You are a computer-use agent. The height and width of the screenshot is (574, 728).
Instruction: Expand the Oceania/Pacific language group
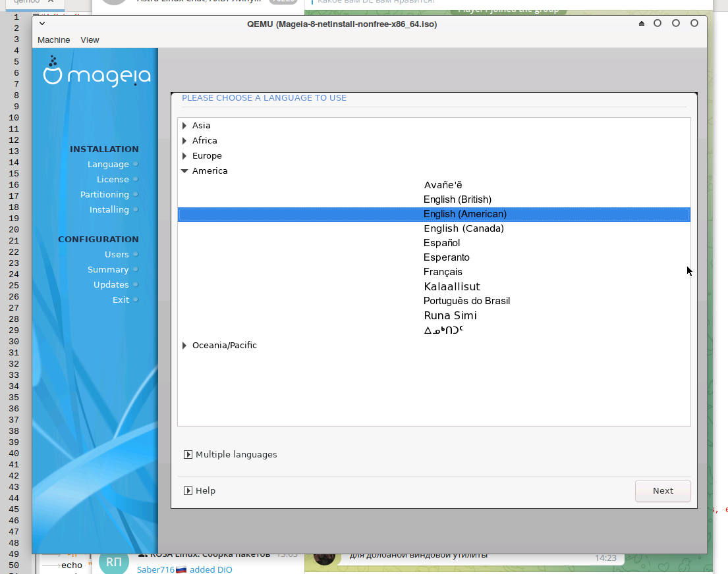coord(184,345)
